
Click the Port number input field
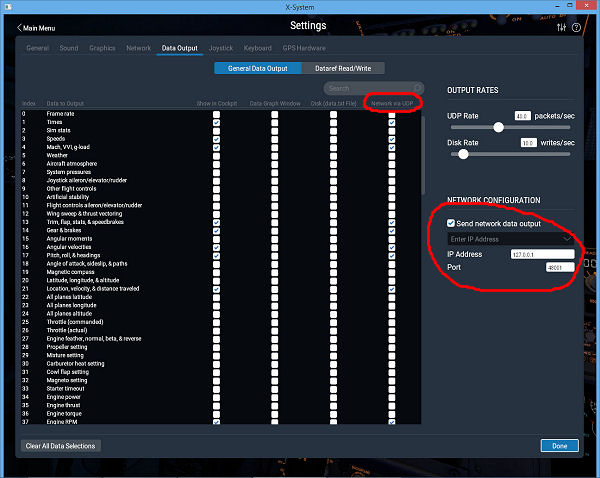click(x=559, y=268)
